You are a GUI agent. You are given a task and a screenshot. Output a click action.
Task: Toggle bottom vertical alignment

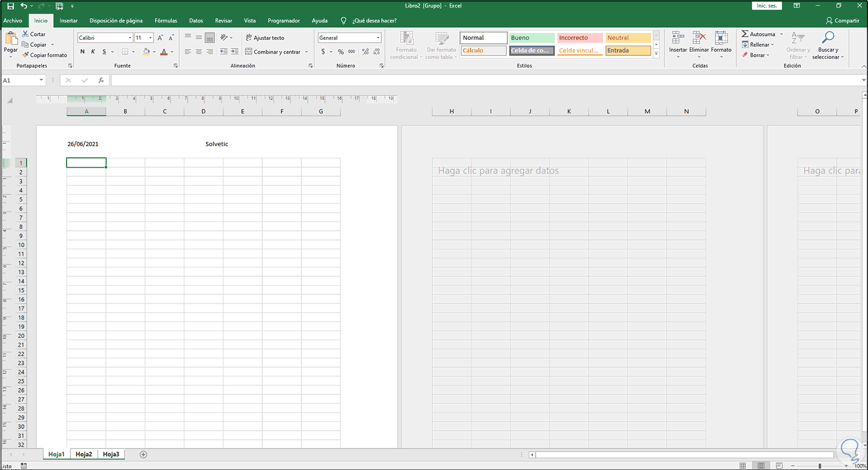(209, 38)
